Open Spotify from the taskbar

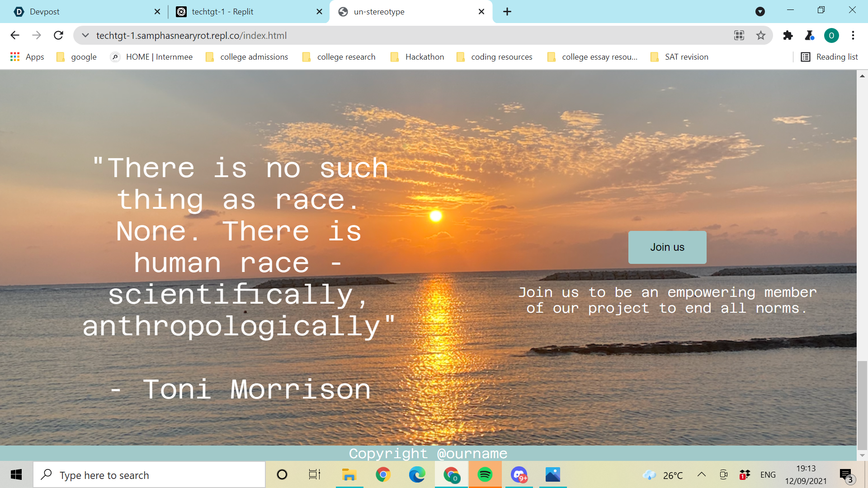click(485, 474)
